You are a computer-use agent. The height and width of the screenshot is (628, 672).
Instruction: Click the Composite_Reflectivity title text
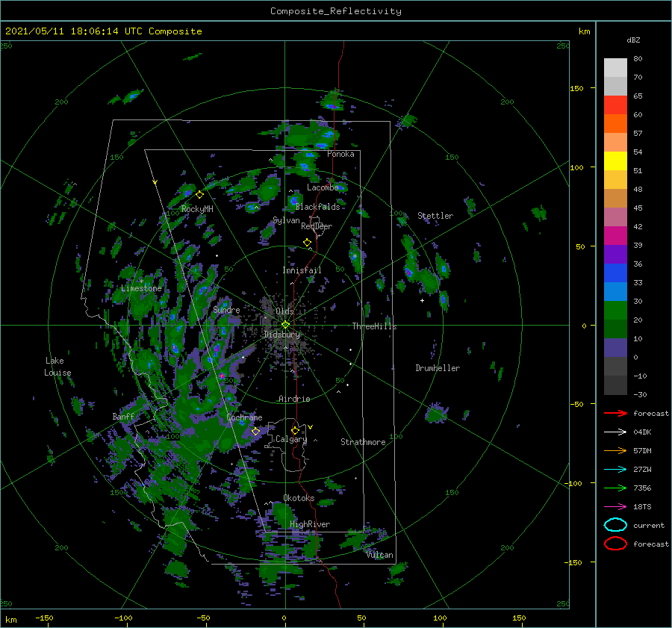point(335,11)
